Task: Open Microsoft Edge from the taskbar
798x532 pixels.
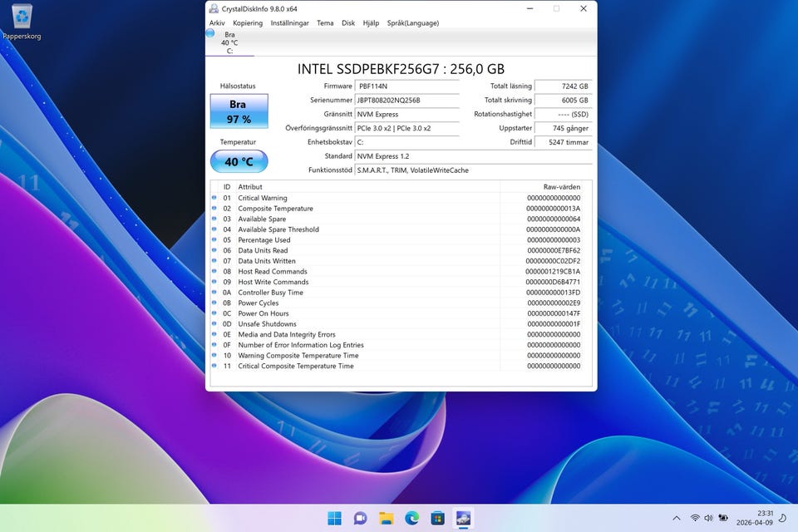Action: click(x=411, y=518)
